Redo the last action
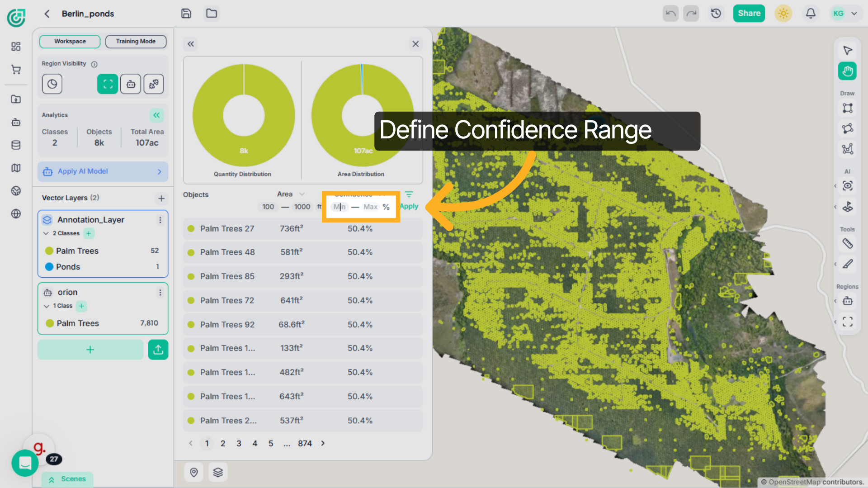Screen dimensions: 868x488 pyautogui.click(x=691, y=14)
